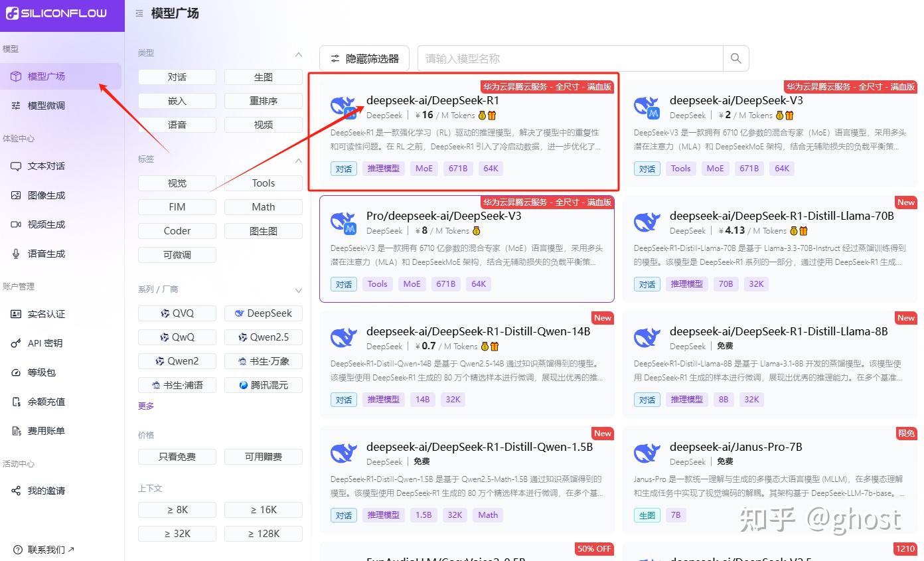Collapse the 类型 filter section

coord(298,52)
